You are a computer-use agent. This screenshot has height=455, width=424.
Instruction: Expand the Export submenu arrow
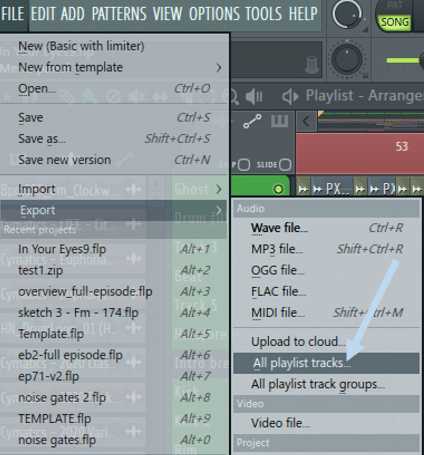coord(219,210)
